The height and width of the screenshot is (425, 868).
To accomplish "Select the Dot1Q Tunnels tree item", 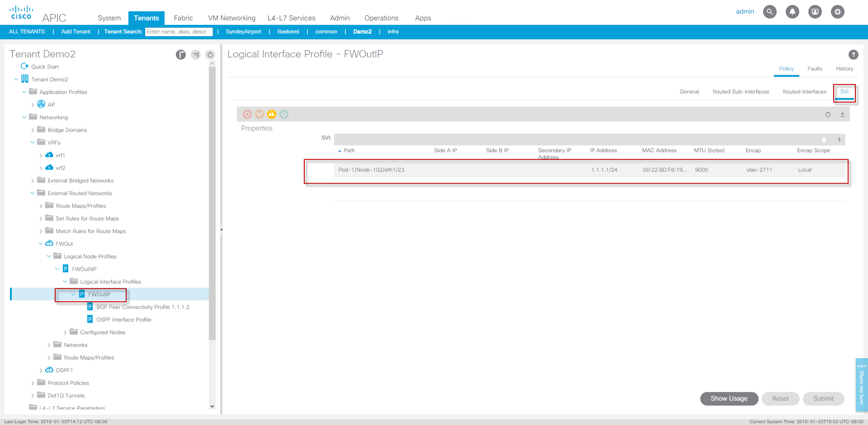I will [x=66, y=396].
